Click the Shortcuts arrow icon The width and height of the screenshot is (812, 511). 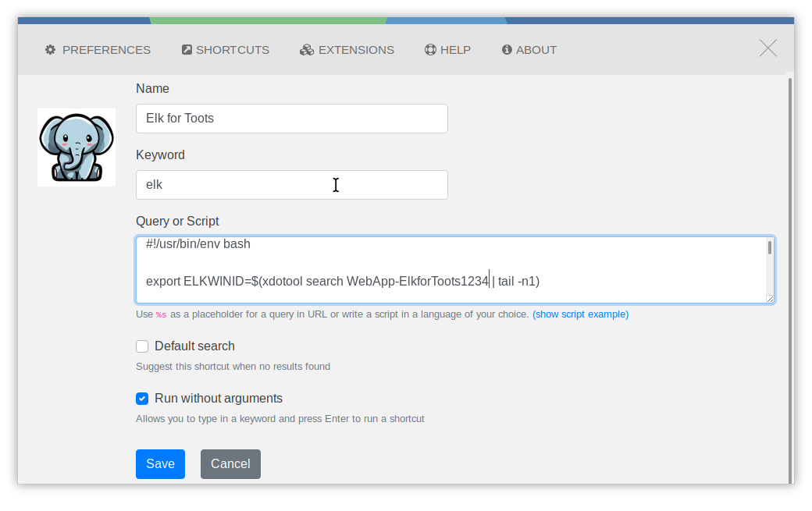point(187,50)
